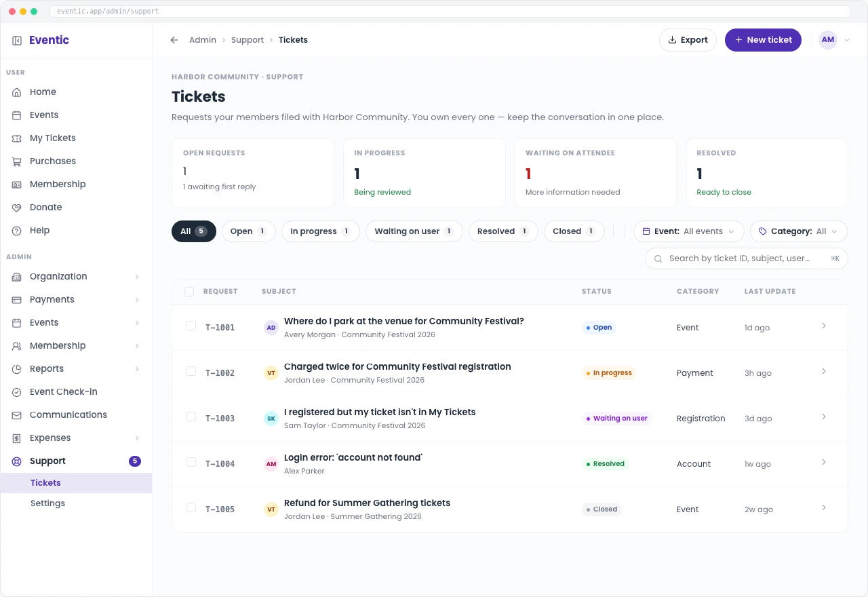The width and height of the screenshot is (868, 597).
Task: Open Settings under Support in sidebar
Action: (x=48, y=503)
